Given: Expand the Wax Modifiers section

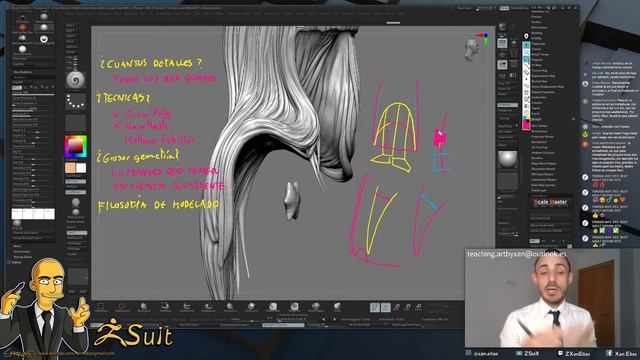Looking at the screenshot, I should coord(22,72).
